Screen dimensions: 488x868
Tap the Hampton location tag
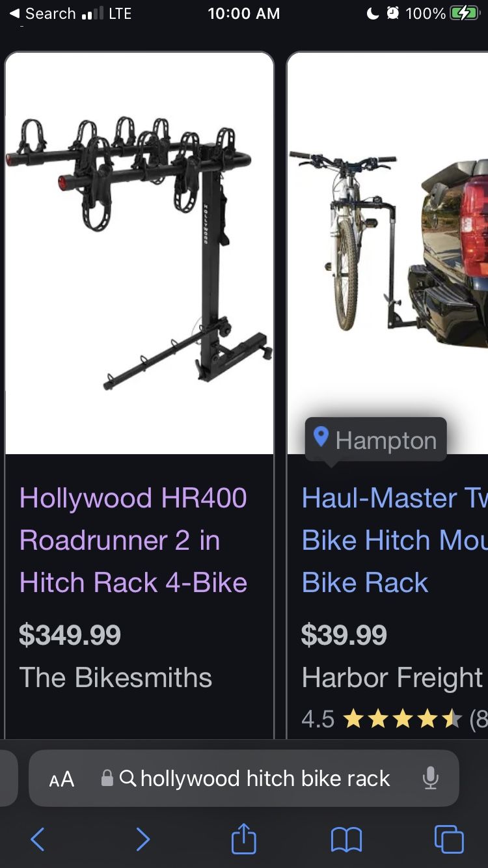(x=375, y=440)
